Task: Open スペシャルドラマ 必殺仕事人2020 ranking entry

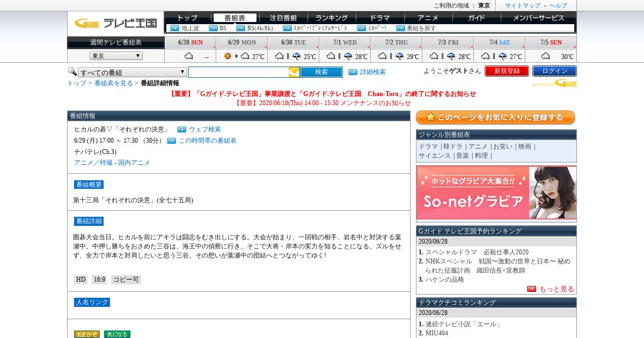Action: 477,252
